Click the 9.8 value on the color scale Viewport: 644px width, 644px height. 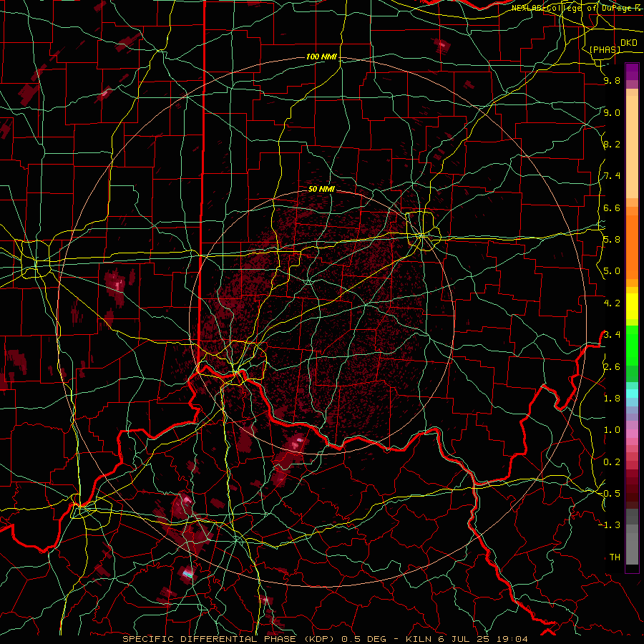coord(612,81)
